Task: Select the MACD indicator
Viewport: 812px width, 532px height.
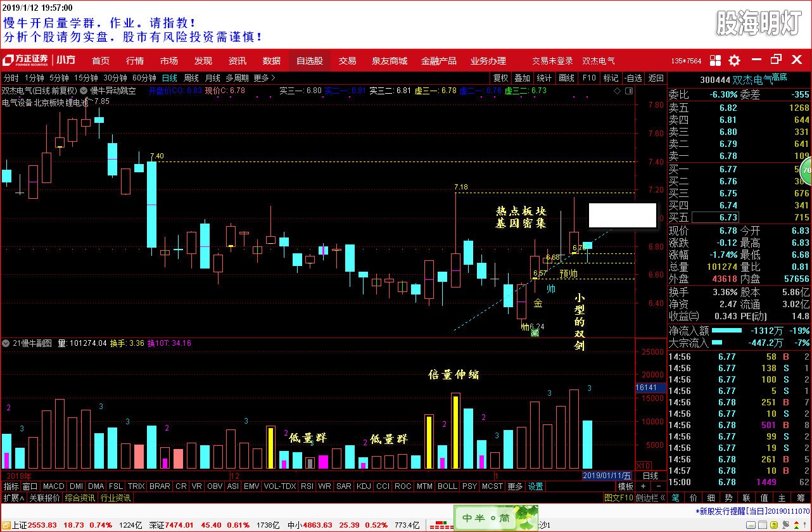Action: coord(54,486)
